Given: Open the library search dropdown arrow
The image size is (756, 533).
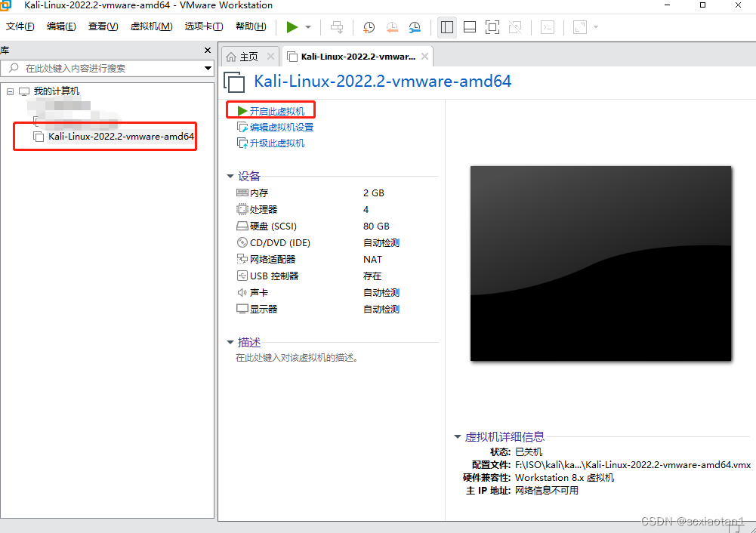Looking at the screenshot, I should pyautogui.click(x=208, y=69).
